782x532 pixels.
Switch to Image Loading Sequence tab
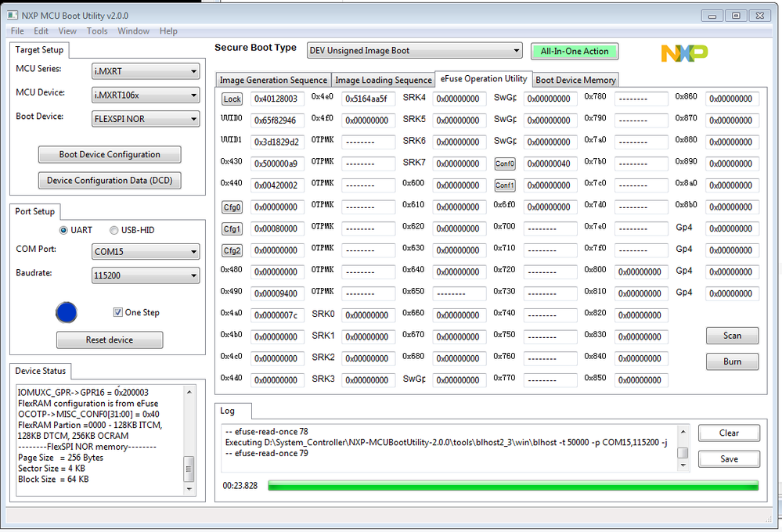(383, 80)
